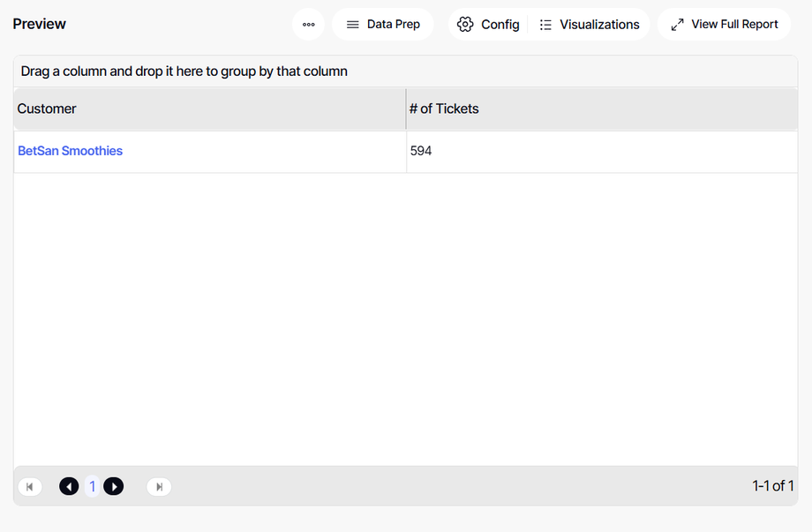
Task: Click the View Full Report label
Action: (x=734, y=25)
